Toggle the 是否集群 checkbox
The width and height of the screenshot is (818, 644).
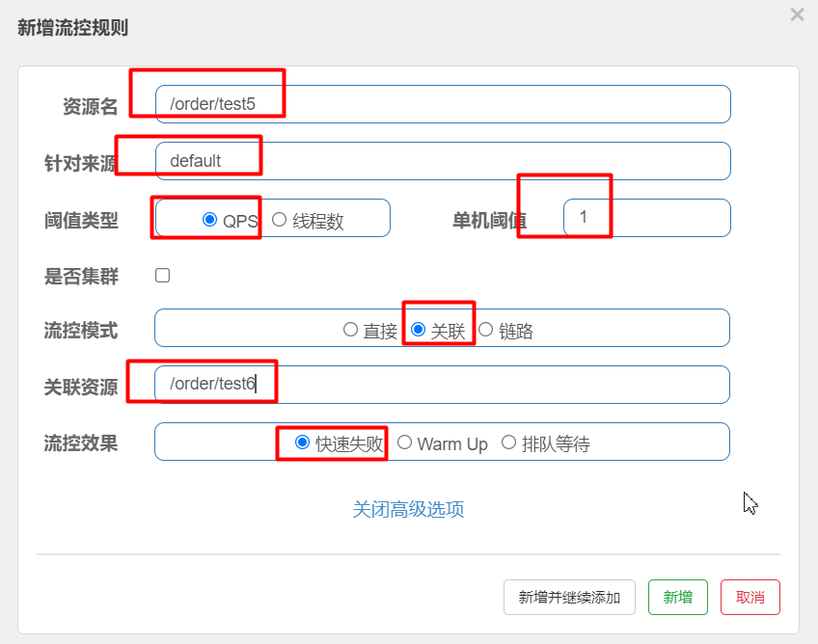[x=163, y=276]
